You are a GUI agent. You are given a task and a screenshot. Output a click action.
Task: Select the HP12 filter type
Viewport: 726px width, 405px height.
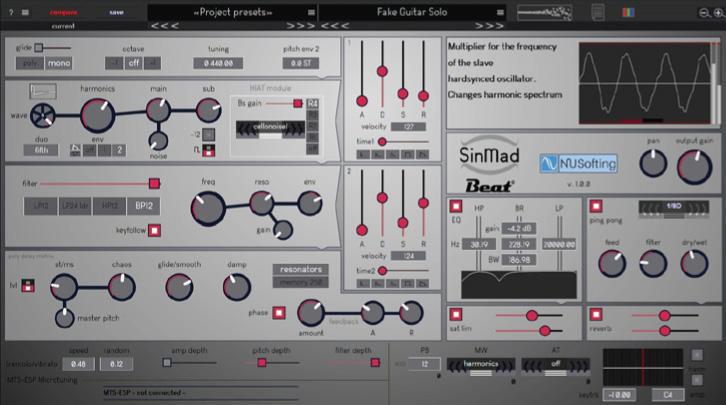point(109,206)
